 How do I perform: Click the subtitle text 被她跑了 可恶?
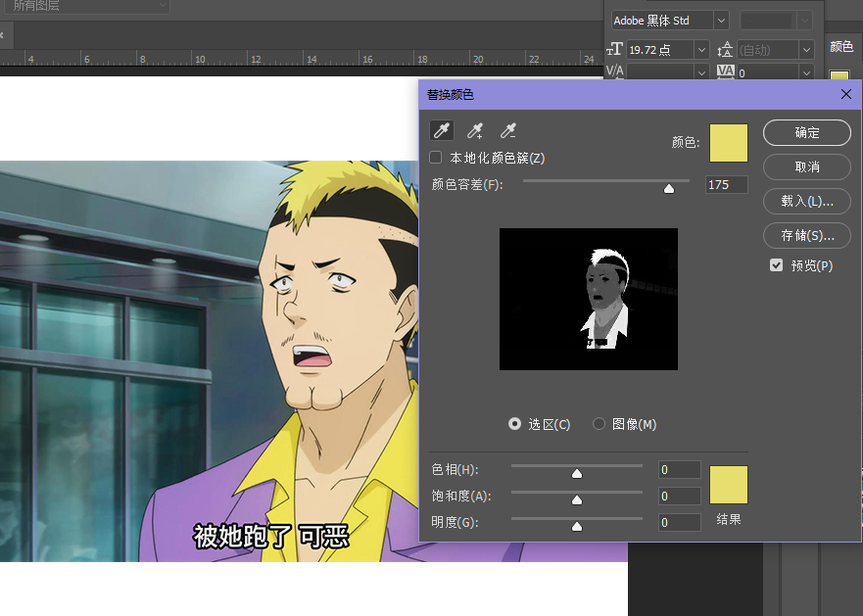pos(270,536)
